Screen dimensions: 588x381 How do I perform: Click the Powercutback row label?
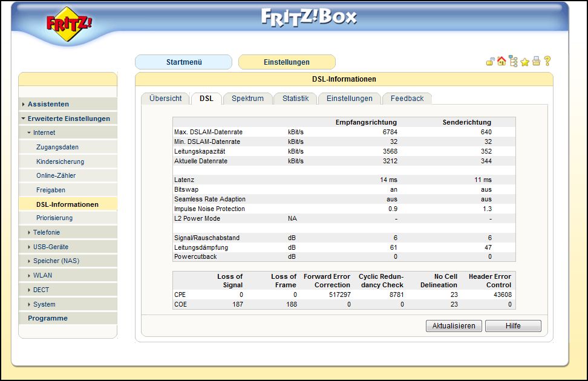pyautogui.click(x=195, y=257)
